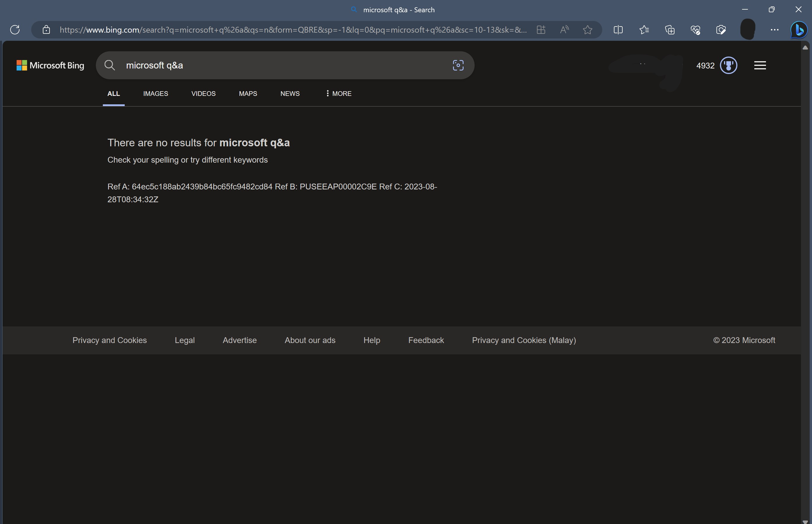Viewport: 812px width, 524px height.
Task: Open the Privacy and Cookies link
Action: click(x=110, y=340)
